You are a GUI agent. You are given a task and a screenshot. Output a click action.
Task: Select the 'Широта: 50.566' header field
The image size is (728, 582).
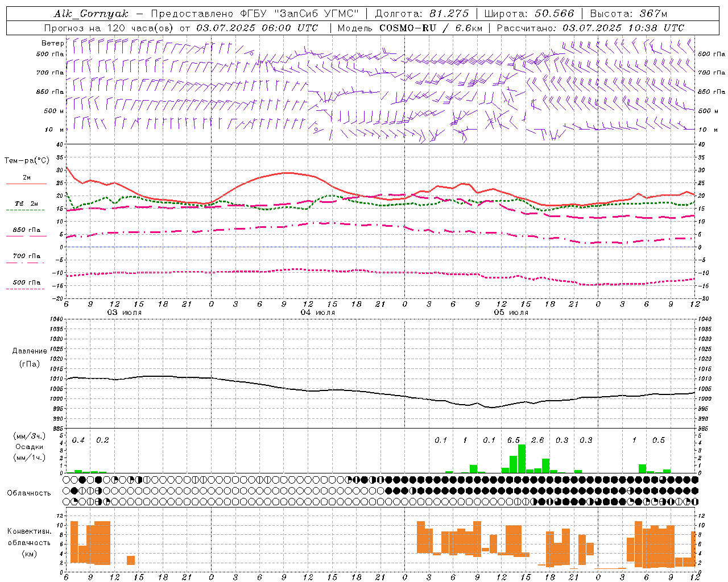point(529,14)
